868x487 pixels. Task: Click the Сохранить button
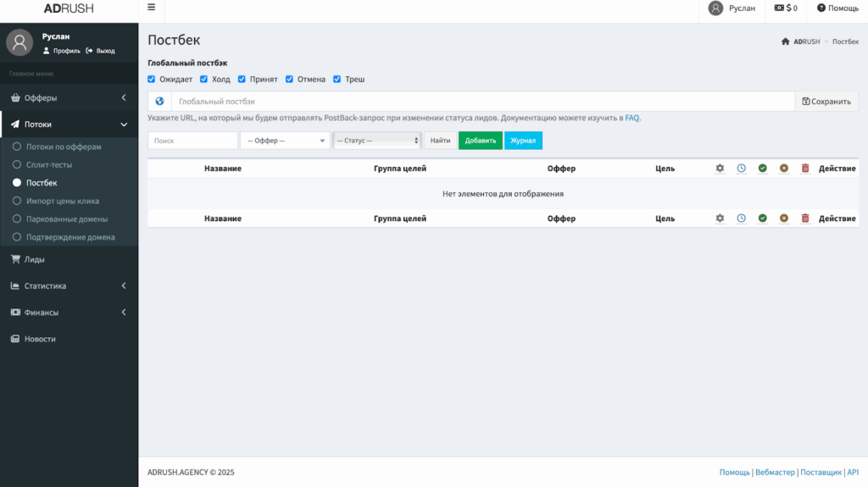[826, 102]
